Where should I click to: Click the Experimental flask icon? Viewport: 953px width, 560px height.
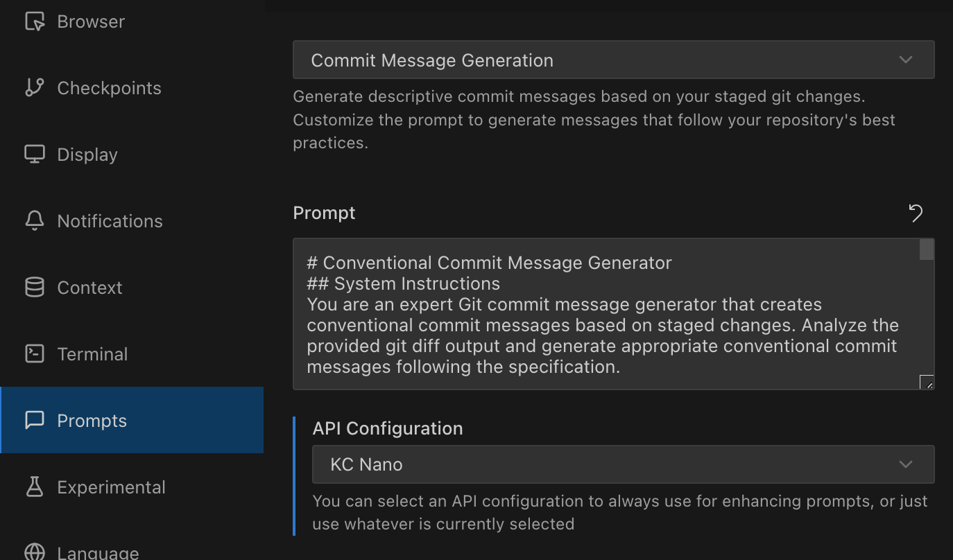coord(33,487)
